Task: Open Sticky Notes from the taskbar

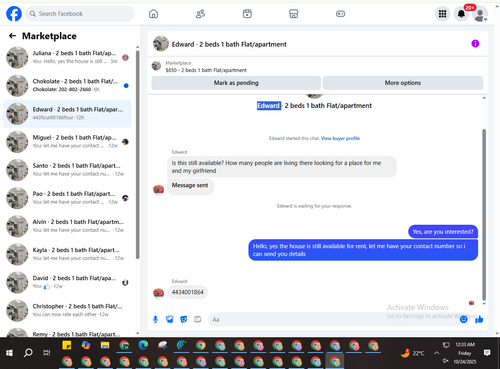Action: click(x=67, y=345)
